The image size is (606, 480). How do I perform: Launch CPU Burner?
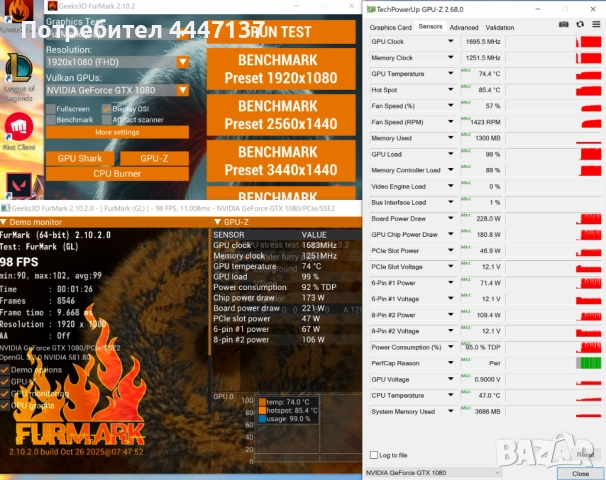(x=117, y=174)
